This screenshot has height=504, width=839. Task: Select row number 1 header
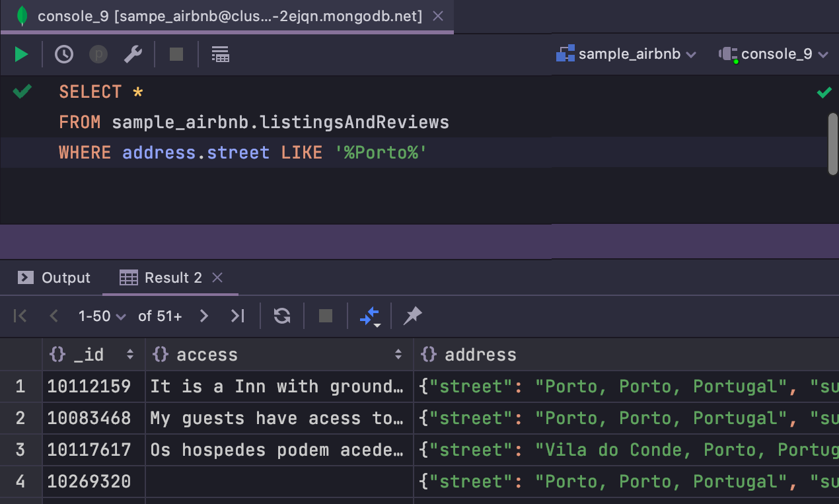click(x=20, y=386)
